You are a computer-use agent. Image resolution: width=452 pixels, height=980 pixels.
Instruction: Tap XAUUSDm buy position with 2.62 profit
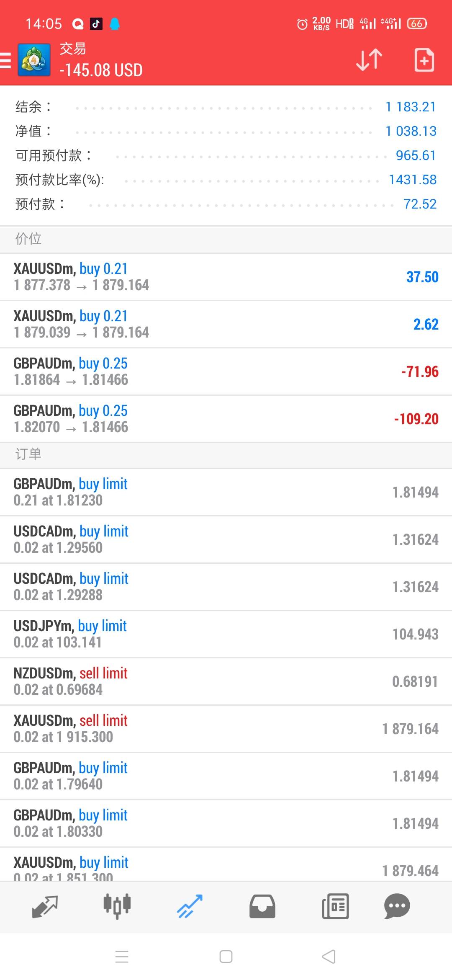(x=226, y=324)
